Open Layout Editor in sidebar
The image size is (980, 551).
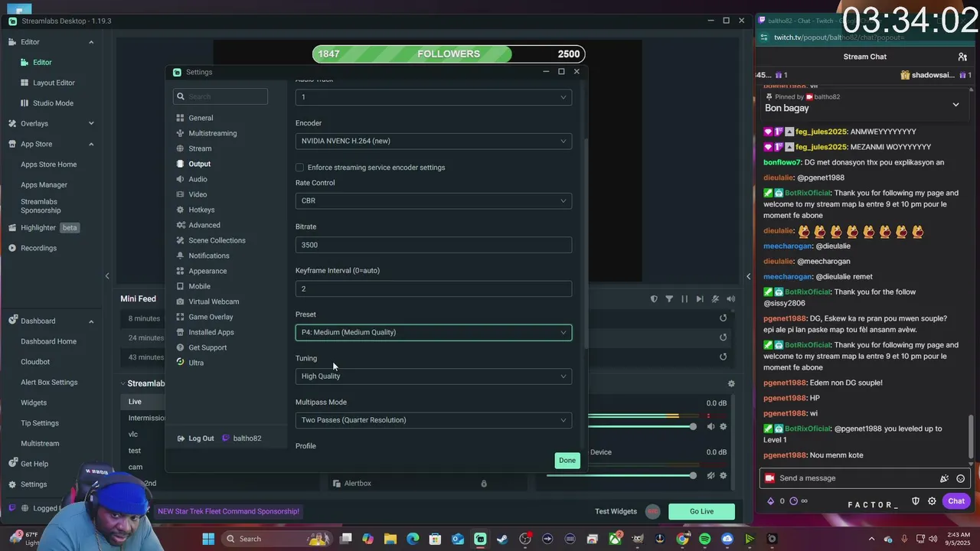[x=54, y=83]
